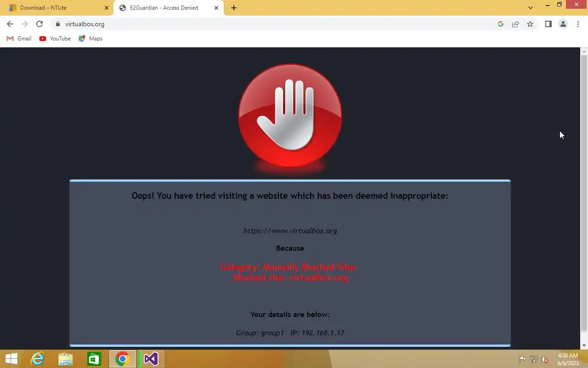This screenshot has width=588, height=368.
Task: Open Gmail bookmark
Action: coord(19,39)
